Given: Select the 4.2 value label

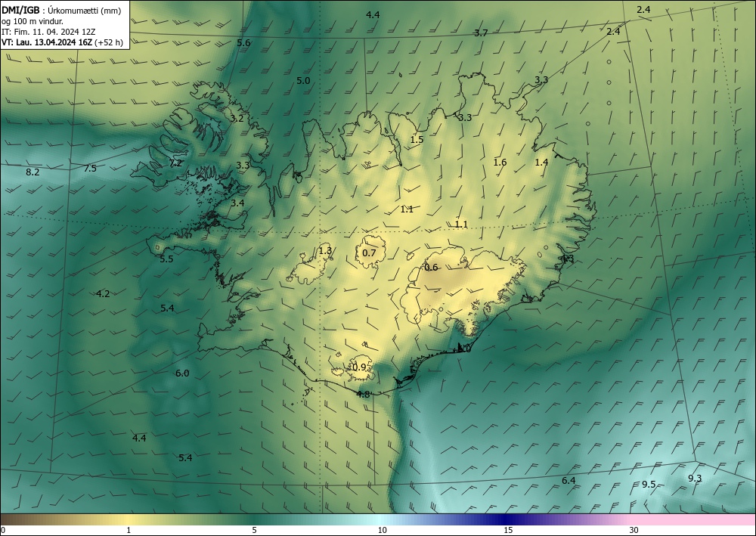Looking at the screenshot, I should [103, 293].
